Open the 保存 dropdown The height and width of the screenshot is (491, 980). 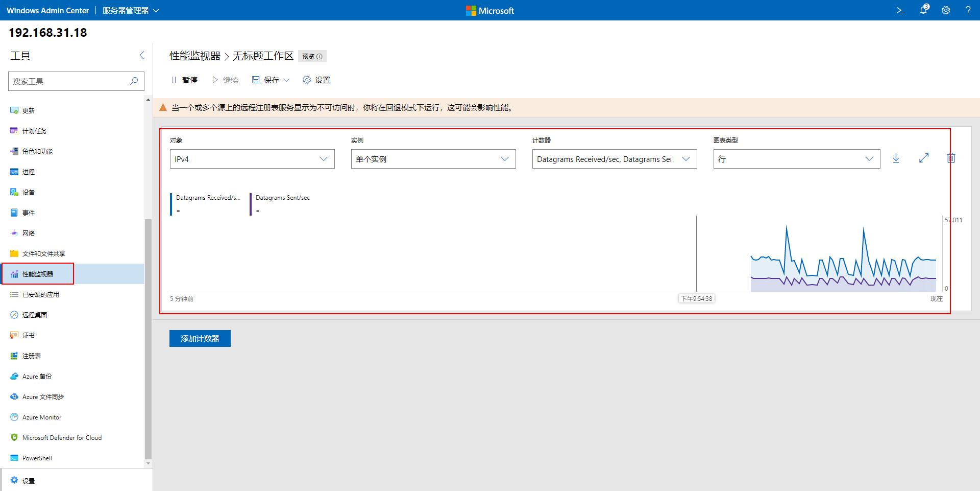pos(271,80)
